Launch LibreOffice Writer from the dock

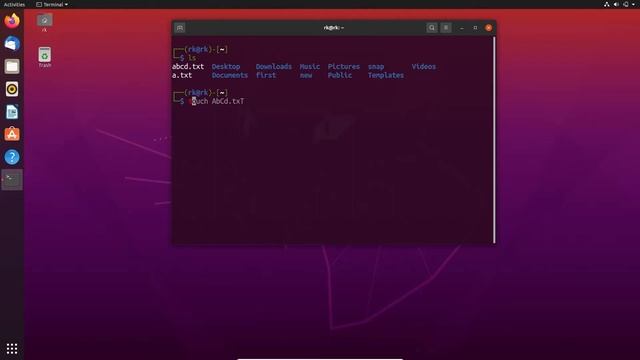pos(12,111)
